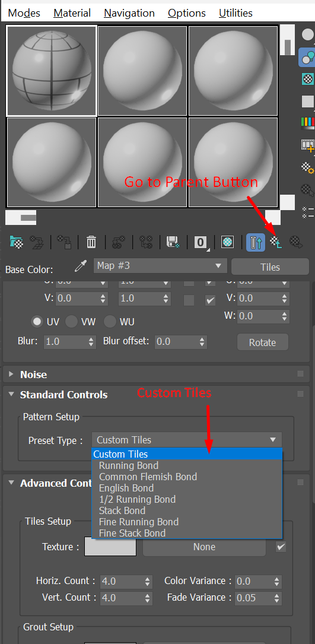Open the Modes menu

[24, 13]
